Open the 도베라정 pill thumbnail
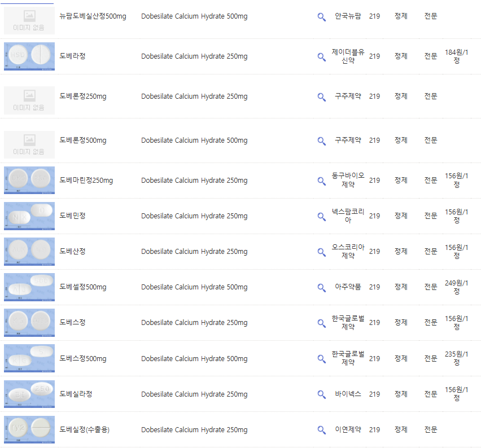This screenshot has height=448, width=481. 29,56
